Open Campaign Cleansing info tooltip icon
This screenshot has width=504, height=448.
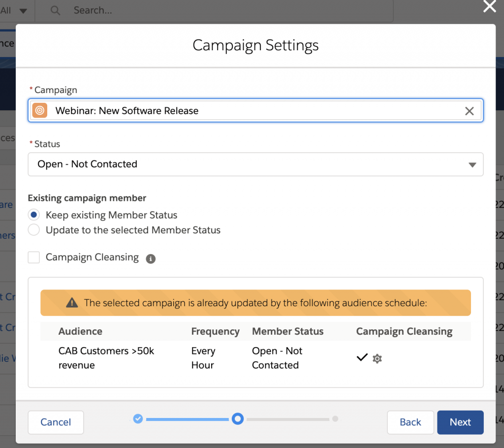click(x=151, y=258)
